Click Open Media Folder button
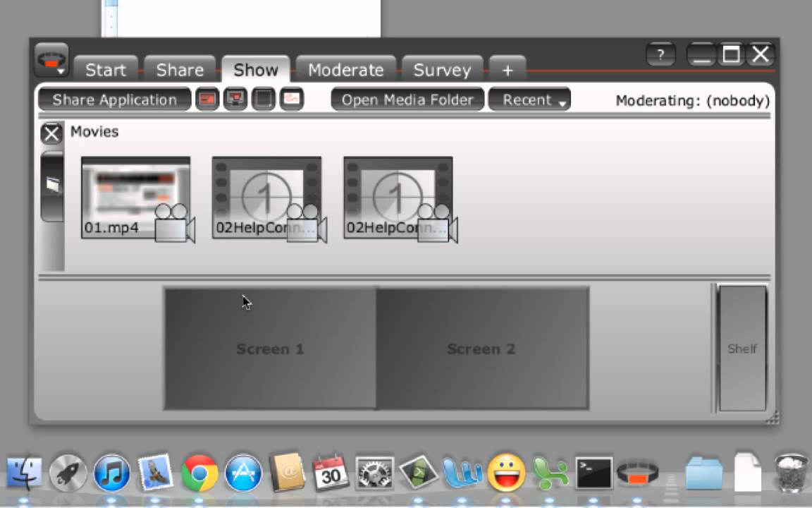The width and height of the screenshot is (812, 508). click(x=407, y=99)
